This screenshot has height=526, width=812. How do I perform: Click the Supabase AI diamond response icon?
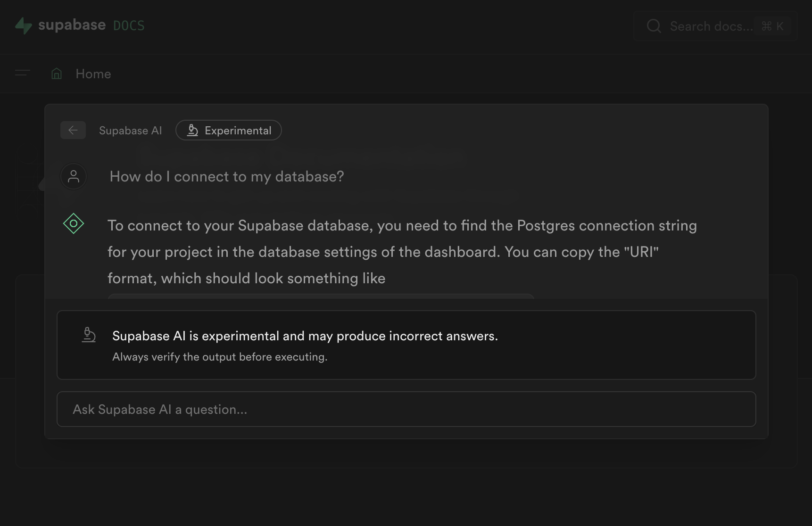coord(73,224)
